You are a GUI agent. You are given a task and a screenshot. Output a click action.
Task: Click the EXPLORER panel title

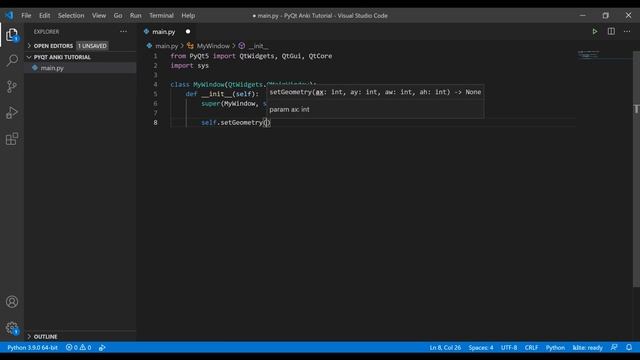46,31
